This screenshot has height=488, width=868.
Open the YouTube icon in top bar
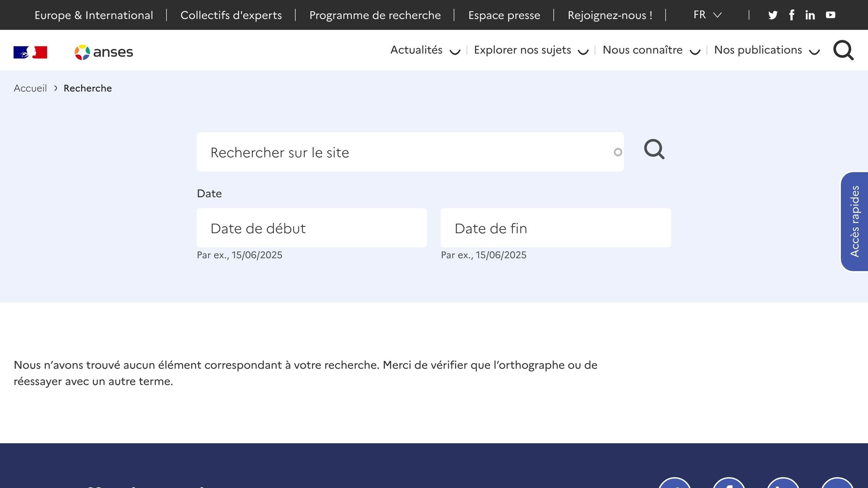click(x=830, y=15)
